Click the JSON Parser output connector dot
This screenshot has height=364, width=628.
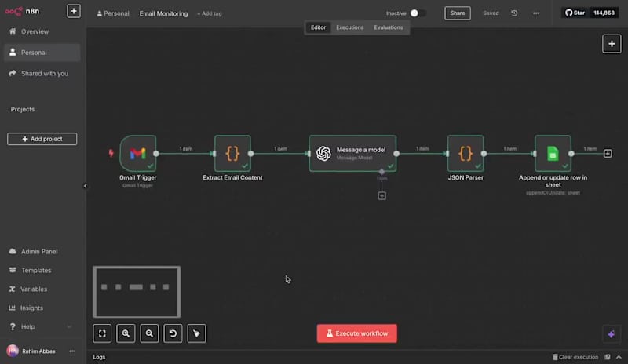484,154
